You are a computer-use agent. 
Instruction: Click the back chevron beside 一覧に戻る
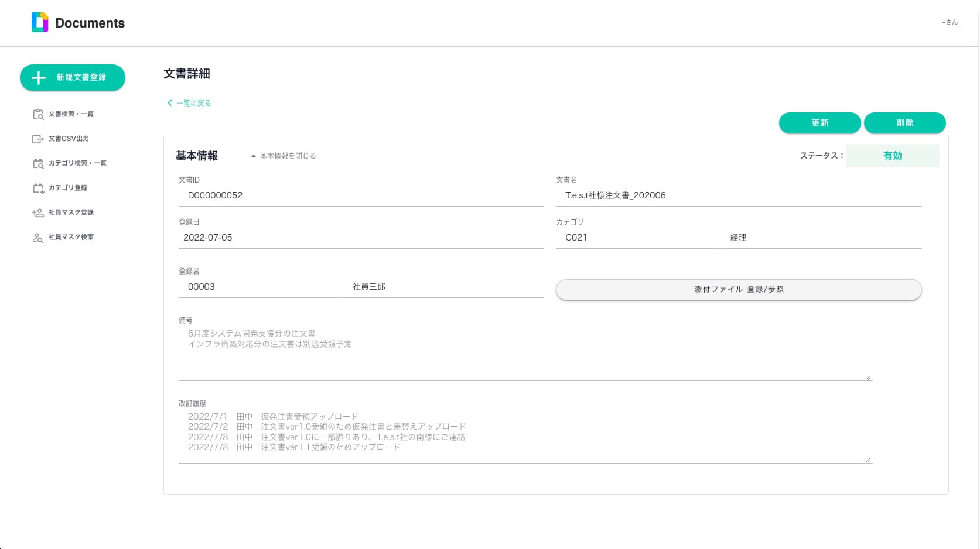coord(170,103)
